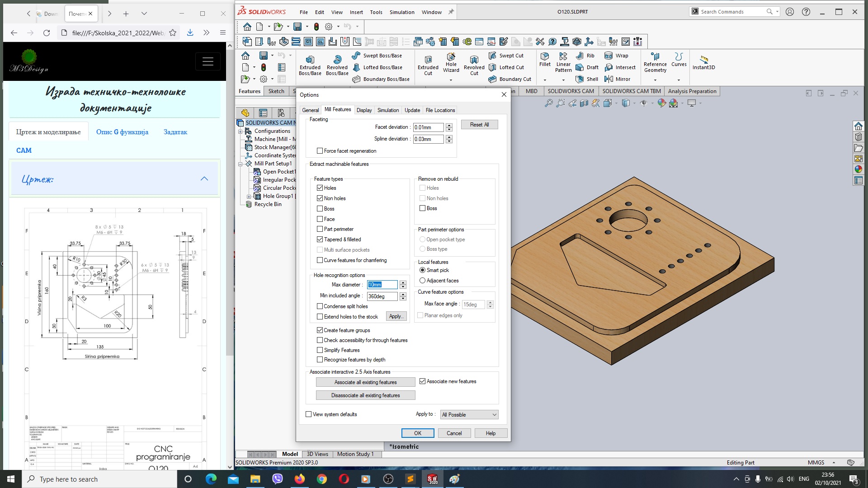The height and width of the screenshot is (488, 868).
Task: Enable Extend holes to the stock
Action: [x=319, y=316]
